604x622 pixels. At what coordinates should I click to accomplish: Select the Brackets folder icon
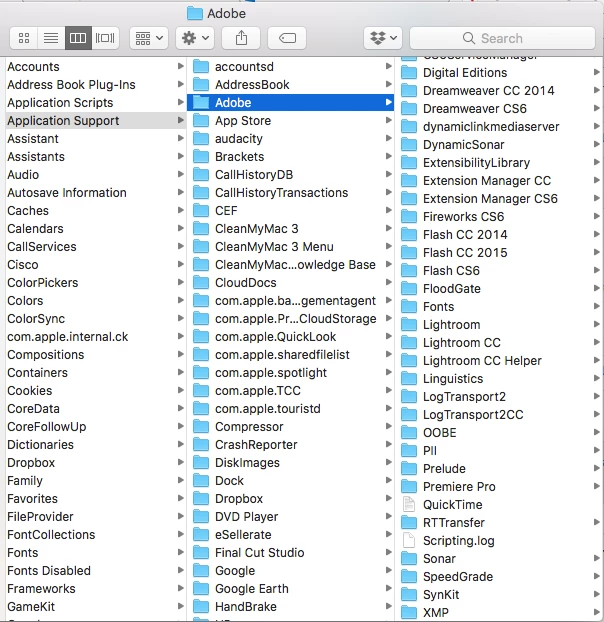point(201,157)
